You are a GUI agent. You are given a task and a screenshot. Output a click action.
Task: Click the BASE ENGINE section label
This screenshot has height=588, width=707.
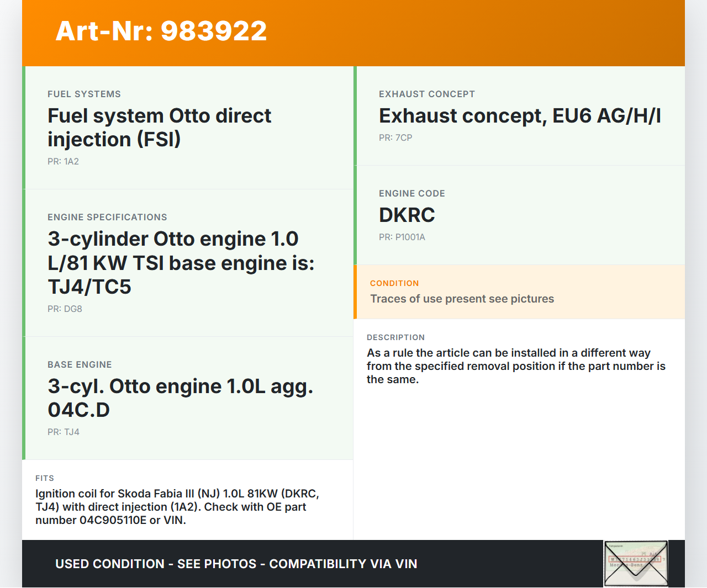click(x=80, y=365)
